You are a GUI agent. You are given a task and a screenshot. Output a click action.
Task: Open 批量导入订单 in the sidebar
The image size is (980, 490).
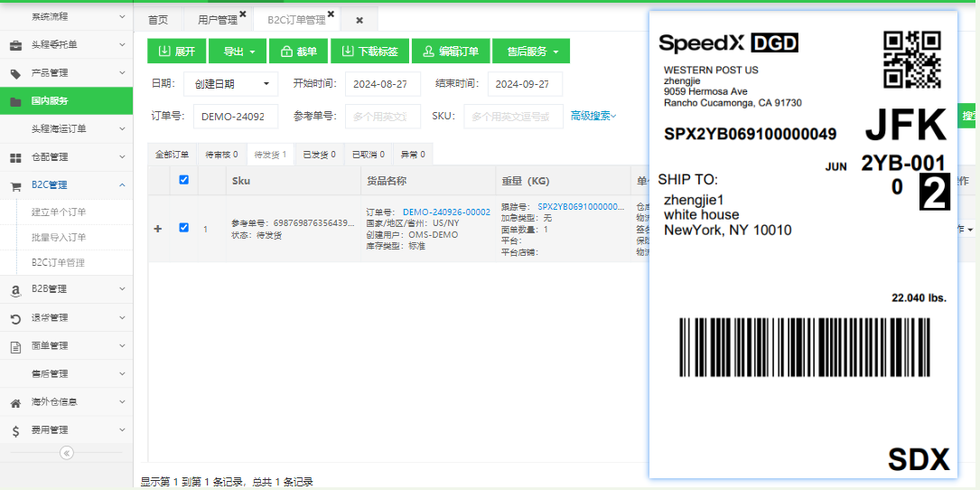(59, 237)
